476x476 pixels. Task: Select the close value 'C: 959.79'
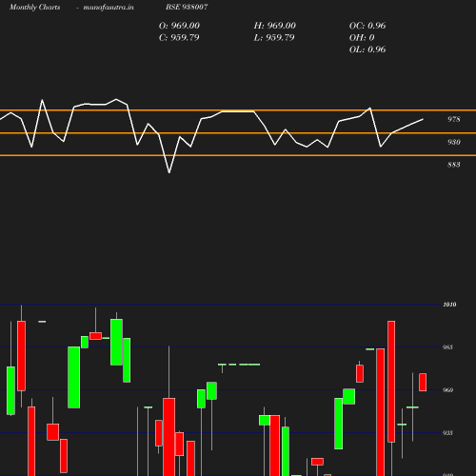click(x=179, y=37)
